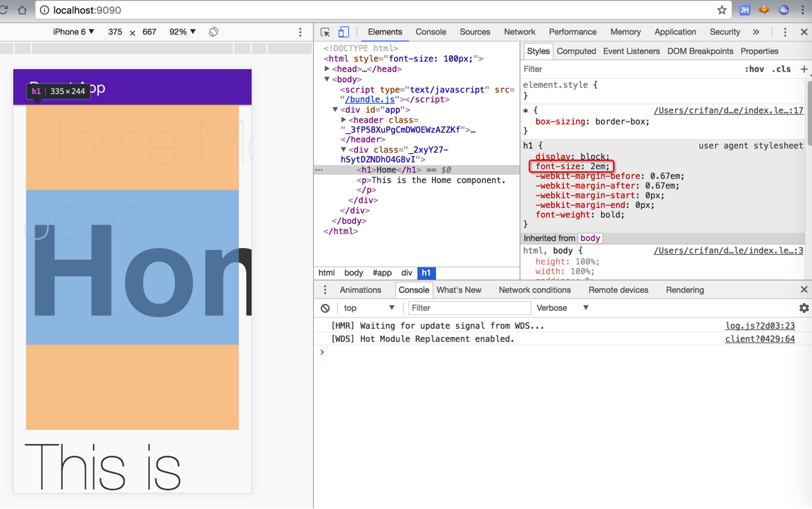Show more DevTools tabs via chevron
This screenshot has width=812, height=509.
[756, 32]
